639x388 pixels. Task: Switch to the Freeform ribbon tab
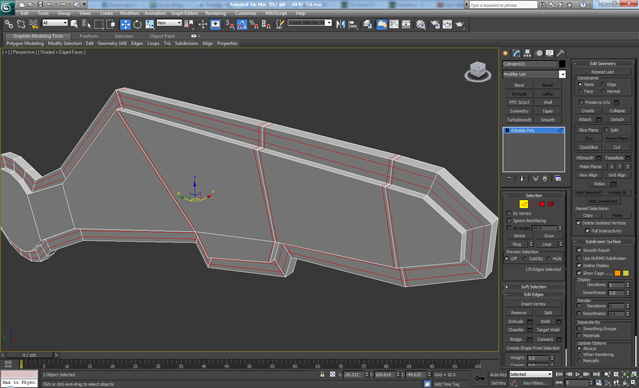pyautogui.click(x=88, y=36)
